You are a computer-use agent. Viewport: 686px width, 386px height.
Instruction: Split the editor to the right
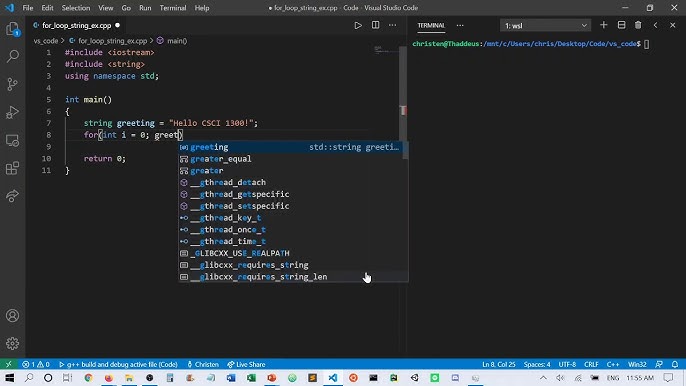coord(375,25)
